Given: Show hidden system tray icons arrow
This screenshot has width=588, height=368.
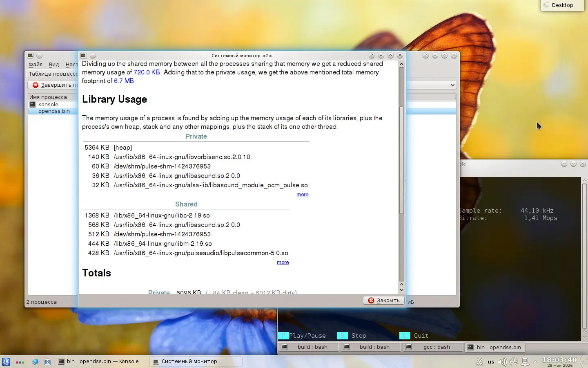Looking at the screenshot, I should point(535,362).
